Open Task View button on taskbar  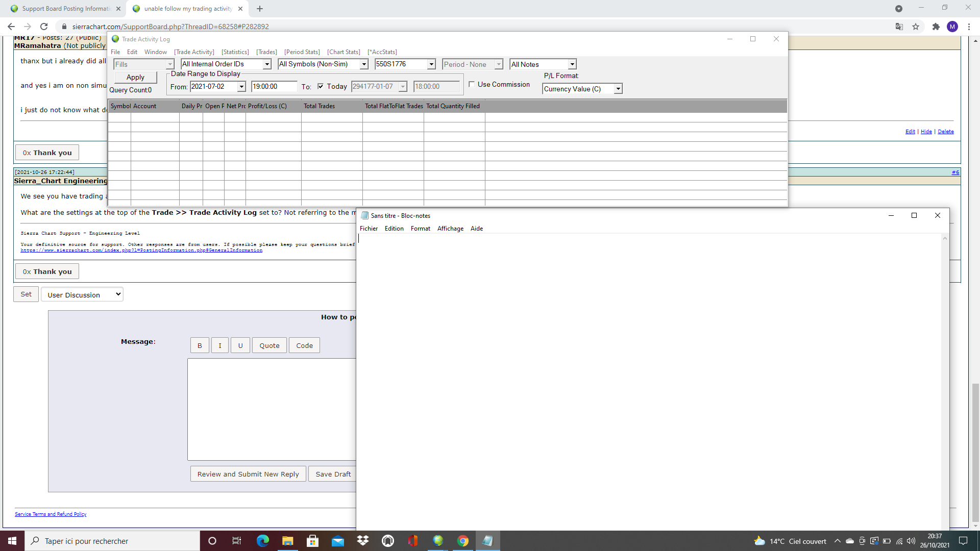click(x=237, y=541)
